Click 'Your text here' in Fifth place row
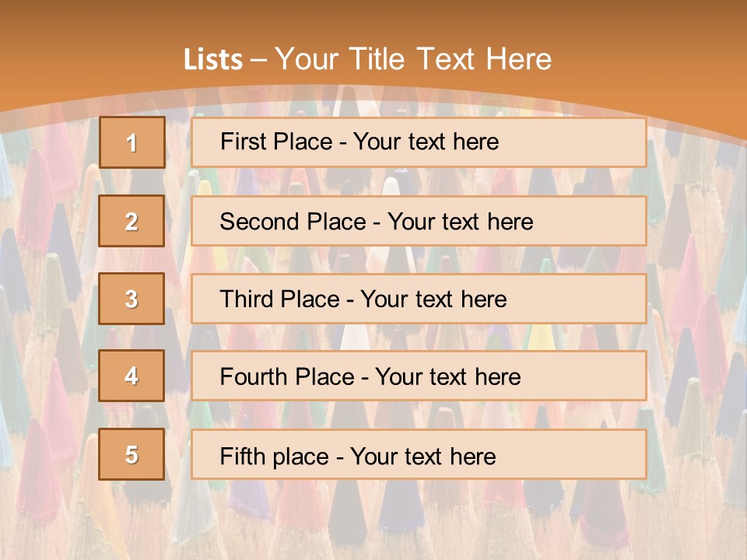 (423, 456)
